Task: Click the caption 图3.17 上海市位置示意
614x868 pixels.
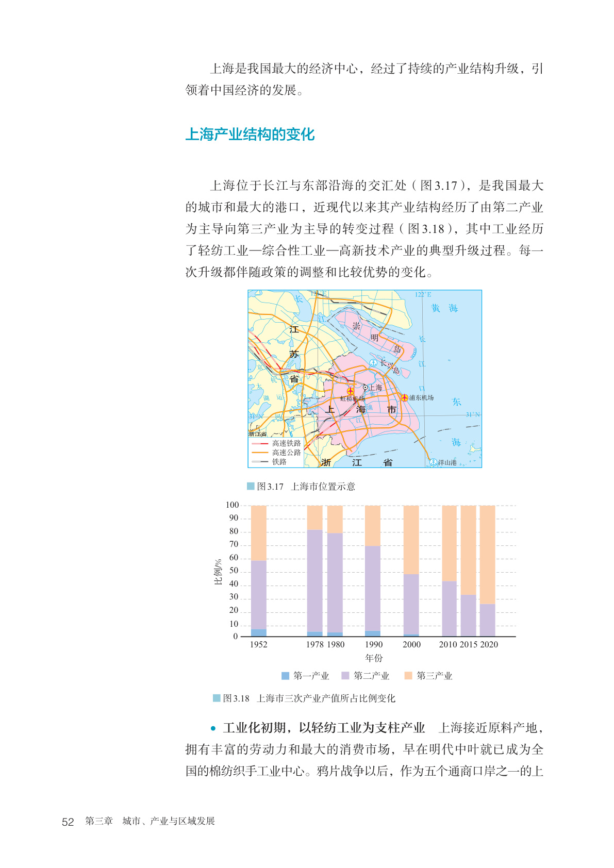Action: tap(306, 487)
